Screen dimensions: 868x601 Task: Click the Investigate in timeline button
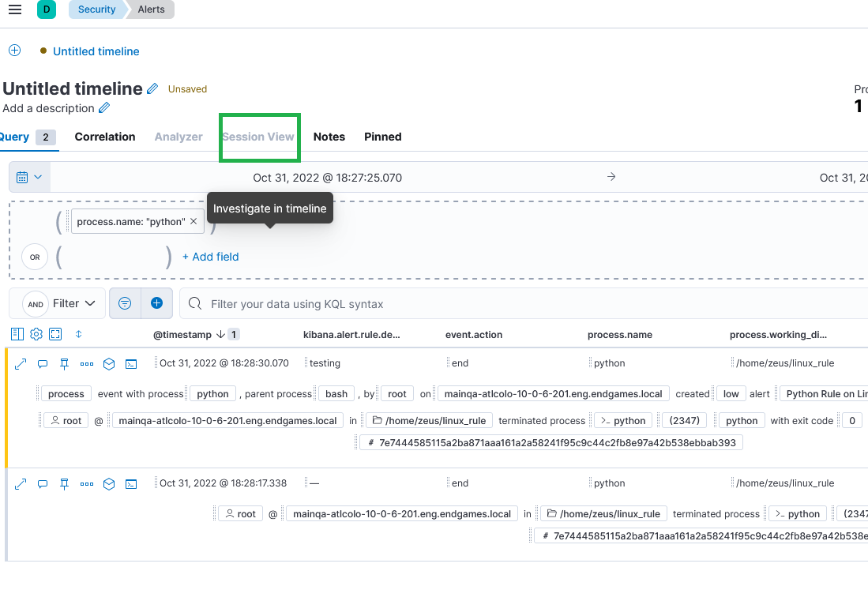point(269,208)
